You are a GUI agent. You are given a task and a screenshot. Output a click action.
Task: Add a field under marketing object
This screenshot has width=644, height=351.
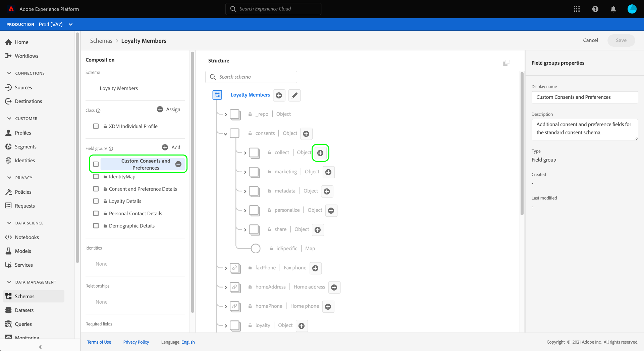(328, 172)
